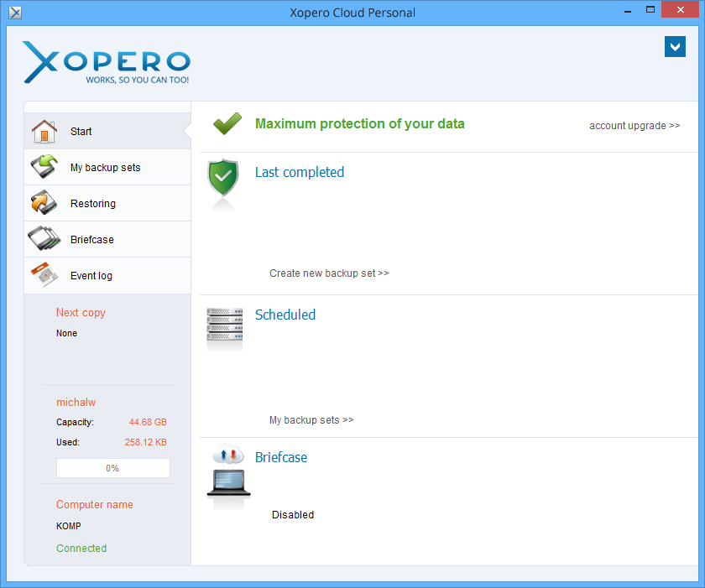This screenshot has height=588, width=705.
Task: Minimize the Xopero Cloud Personal window
Action: pyautogui.click(x=628, y=10)
